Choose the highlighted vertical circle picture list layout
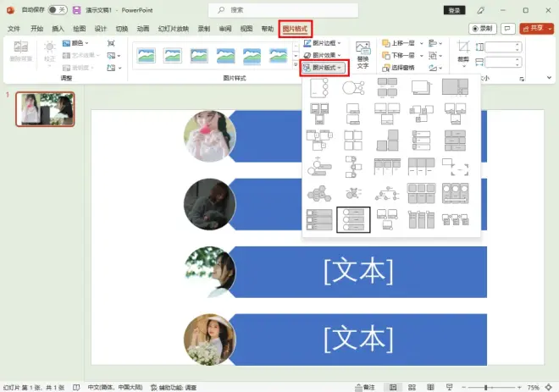 click(353, 219)
